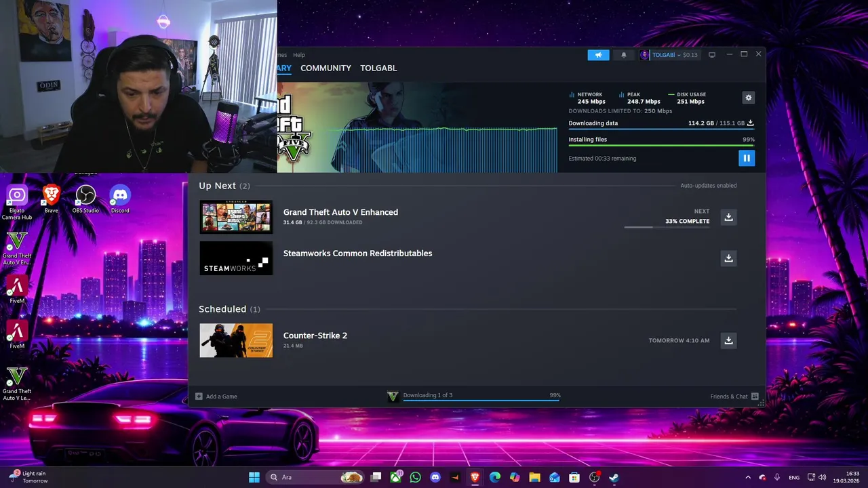Open OBS Studio on taskbar

coord(594,477)
